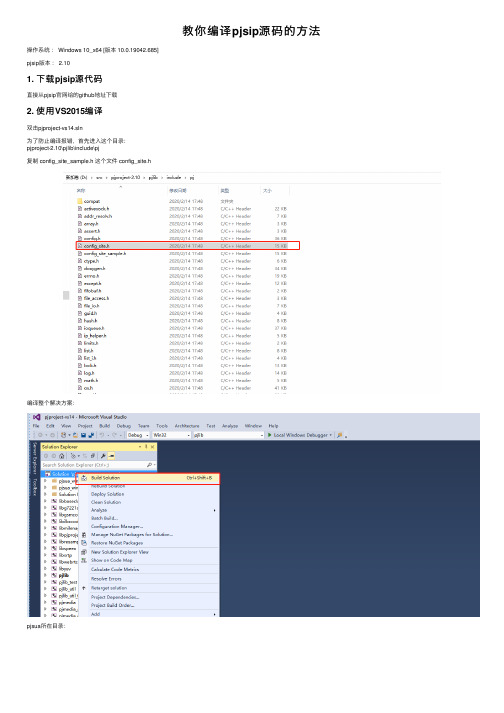Click Save All icon in Visual Studio toolbar

click(91, 435)
